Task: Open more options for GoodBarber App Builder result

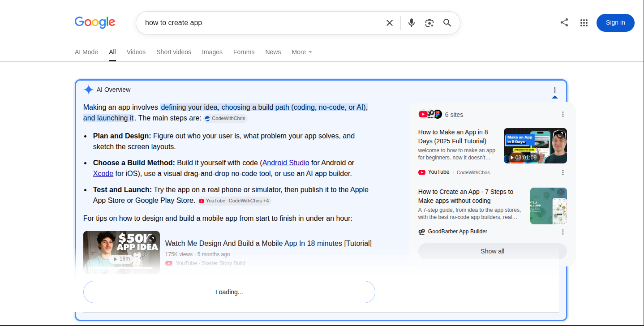Action: [563, 232]
